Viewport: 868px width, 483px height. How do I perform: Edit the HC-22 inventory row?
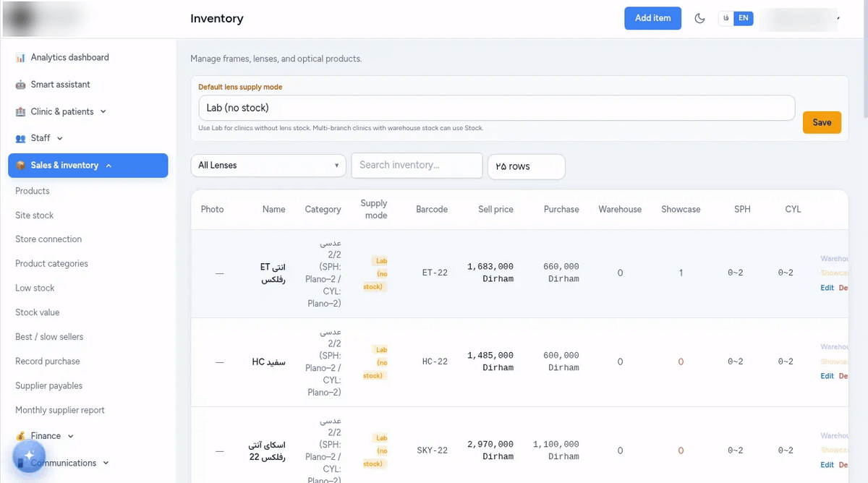coord(827,376)
